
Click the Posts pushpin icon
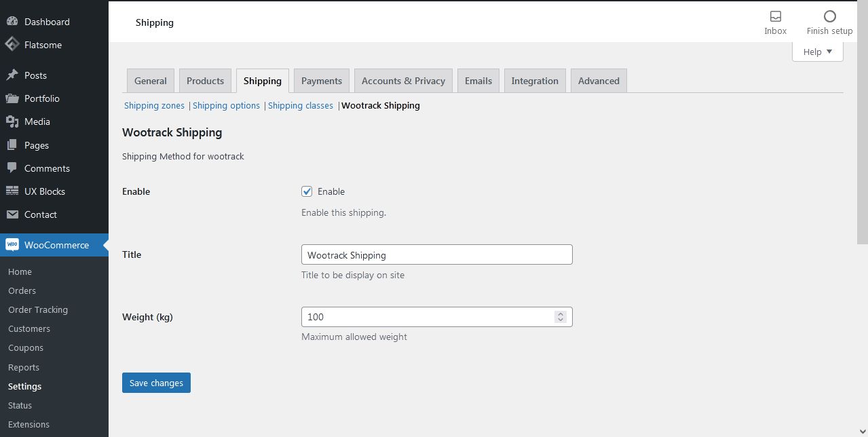click(x=12, y=75)
